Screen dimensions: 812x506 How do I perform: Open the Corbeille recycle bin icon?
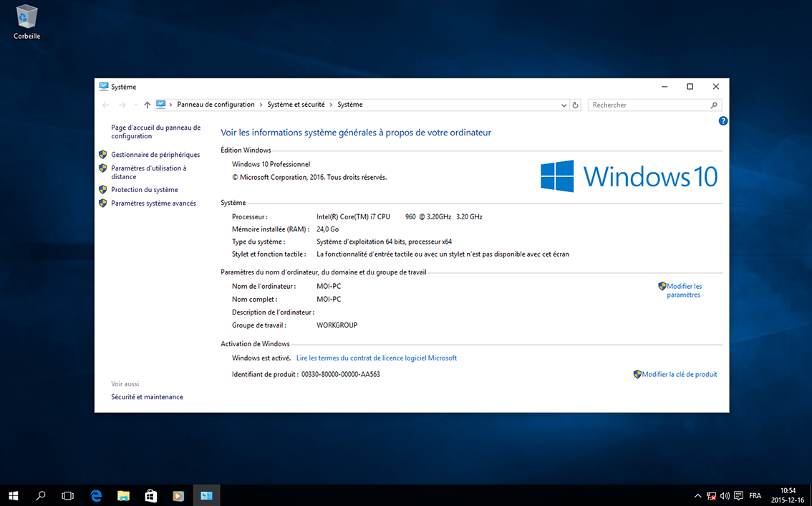(x=27, y=22)
